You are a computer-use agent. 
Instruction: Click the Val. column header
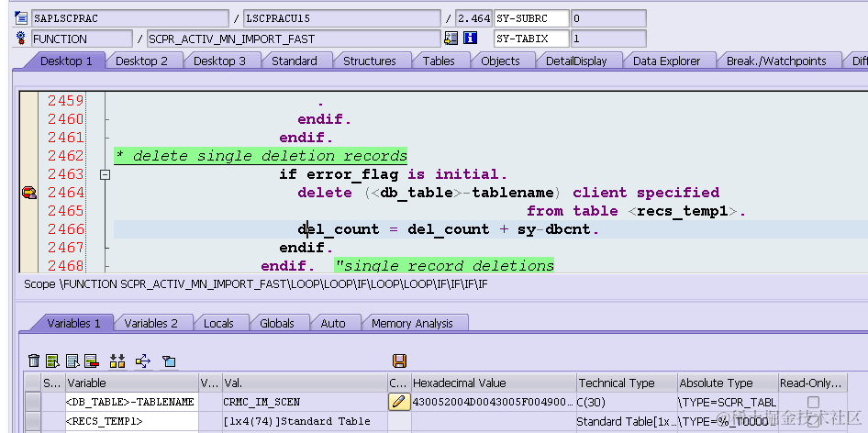pos(305,383)
